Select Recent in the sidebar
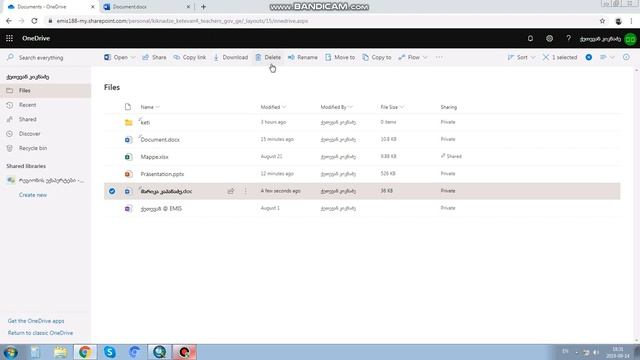 (x=45, y=105)
